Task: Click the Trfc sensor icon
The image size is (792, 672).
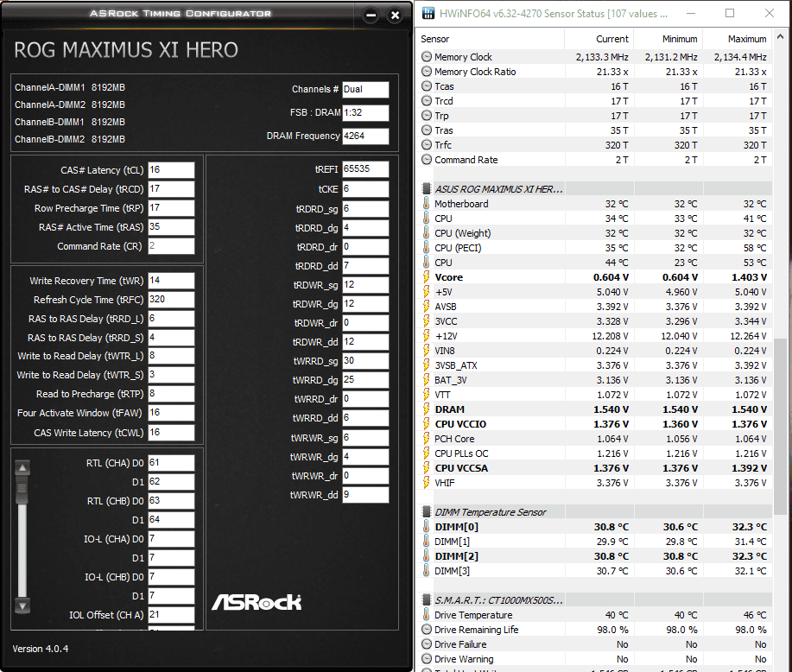Action: [x=427, y=145]
